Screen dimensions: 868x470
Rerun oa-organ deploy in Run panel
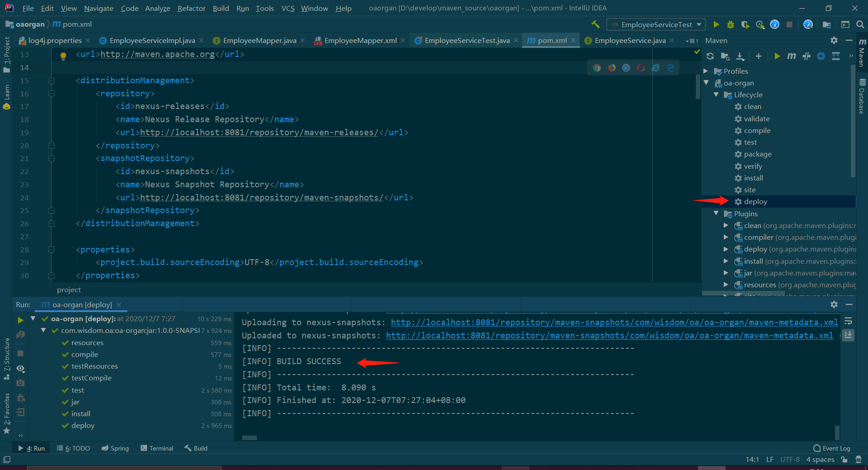tap(20, 320)
